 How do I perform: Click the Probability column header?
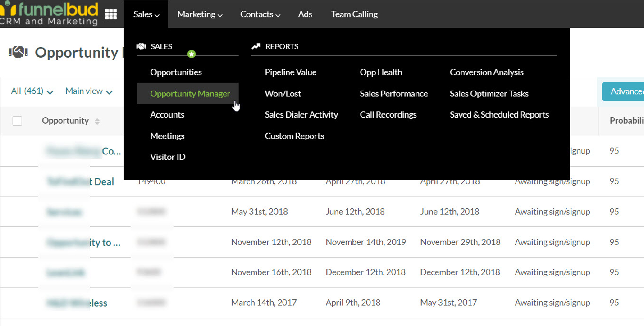pyautogui.click(x=626, y=121)
